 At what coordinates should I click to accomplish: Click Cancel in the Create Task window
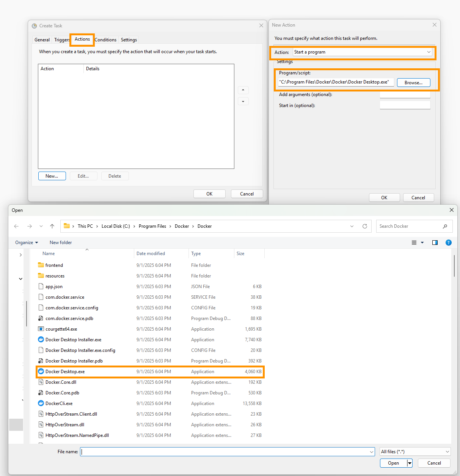[247, 194]
